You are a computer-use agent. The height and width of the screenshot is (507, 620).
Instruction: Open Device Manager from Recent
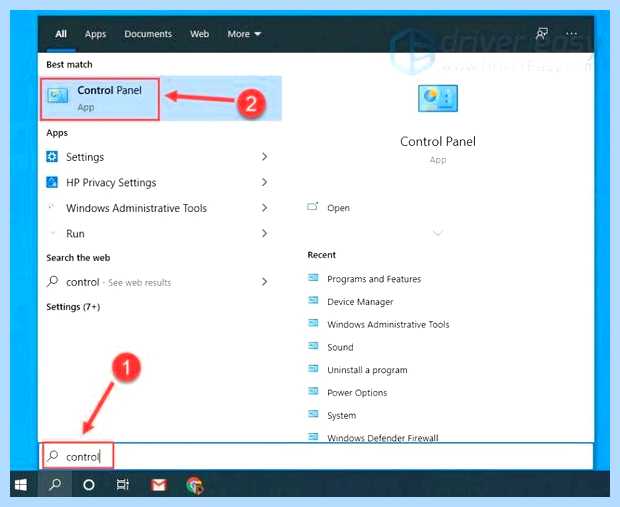360,302
